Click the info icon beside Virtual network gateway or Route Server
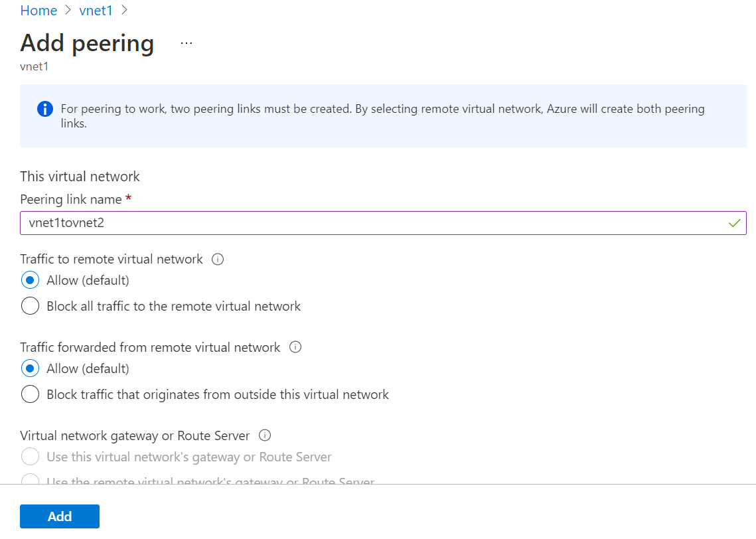Image resolution: width=756 pixels, height=539 pixels. pos(265,435)
